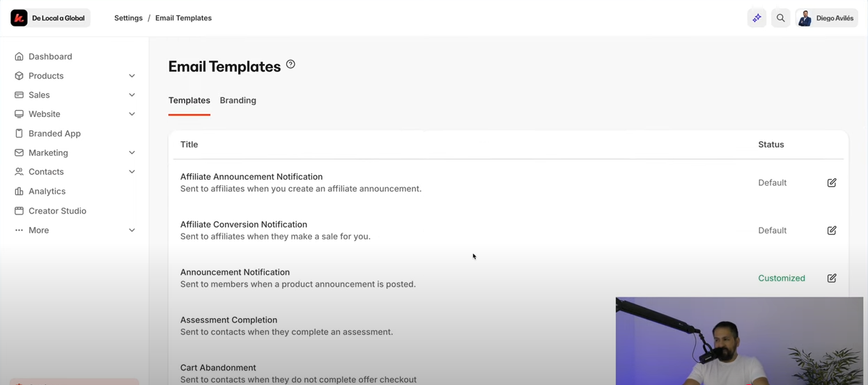Image resolution: width=868 pixels, height=385 pixels.
Task: Select Affiliate Announcement Notification title
Action: [251, 177]
